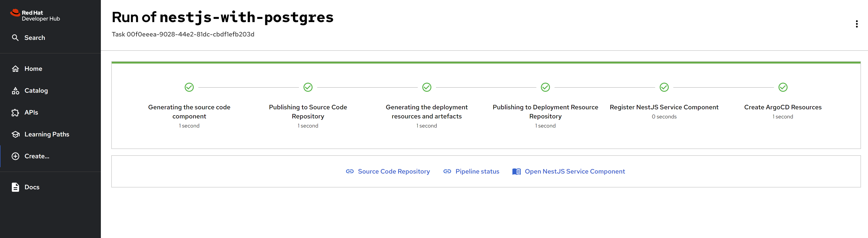Viewport: 868px width, 238px height.
Task: Click the Home house icon
Action: (x=15, y=69)
